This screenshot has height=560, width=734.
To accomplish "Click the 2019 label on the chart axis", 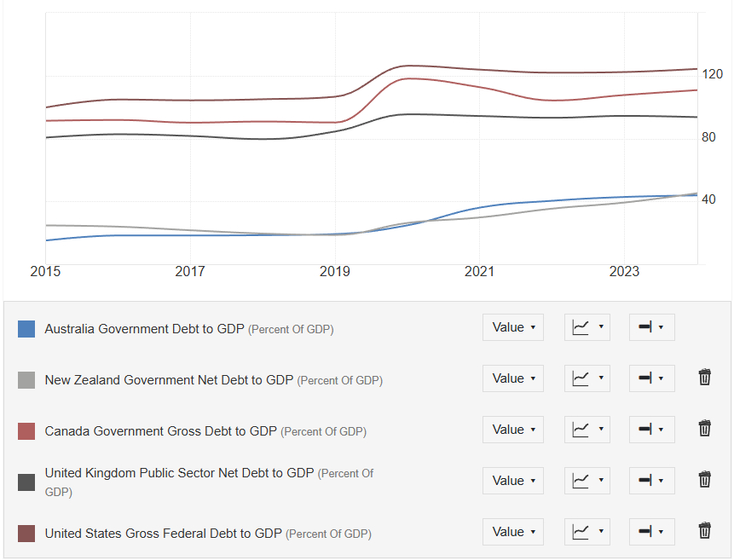I will tap(335, 272).
